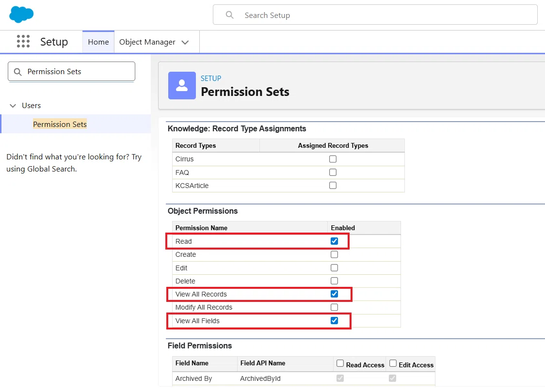The height and width of the screenshot is (392, 545).
Task: Click the Archived By field name
Action: tap(193, 378)
